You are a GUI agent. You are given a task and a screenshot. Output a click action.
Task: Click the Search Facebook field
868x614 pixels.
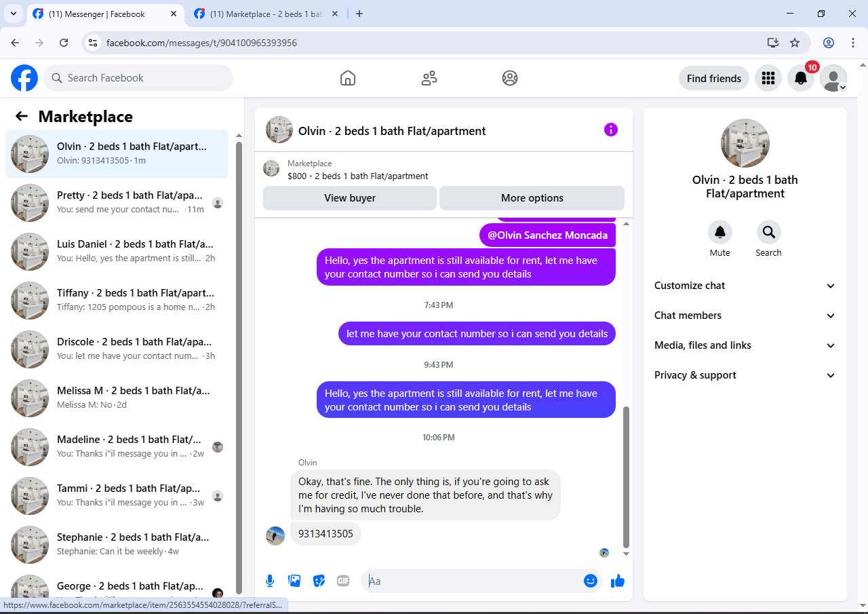[138, 78]
